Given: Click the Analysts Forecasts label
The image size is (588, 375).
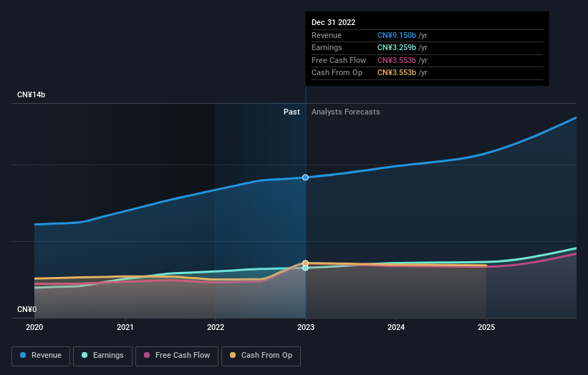Looking at the screenshot, I should coord(346,112).
